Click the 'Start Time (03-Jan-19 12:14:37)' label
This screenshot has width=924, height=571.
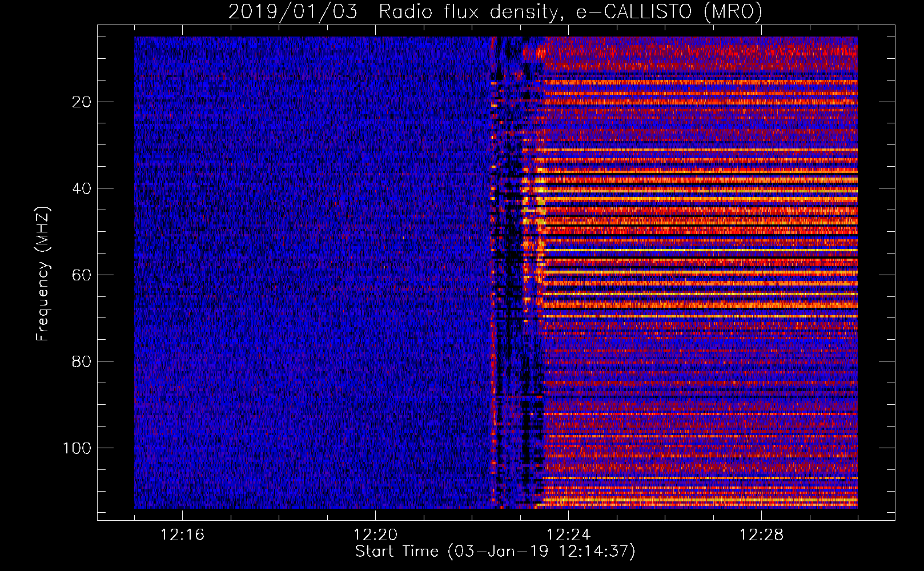pos(495,552)
